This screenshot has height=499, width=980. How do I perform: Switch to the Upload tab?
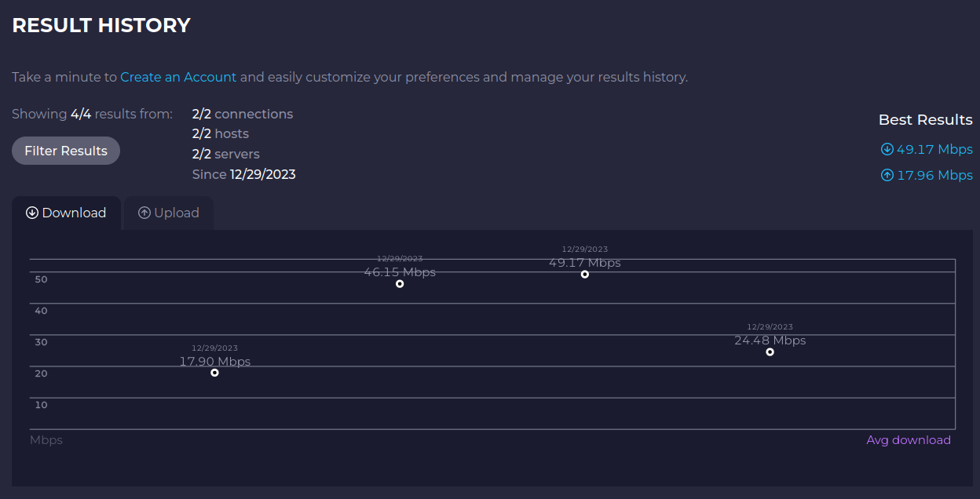[168, 213]
